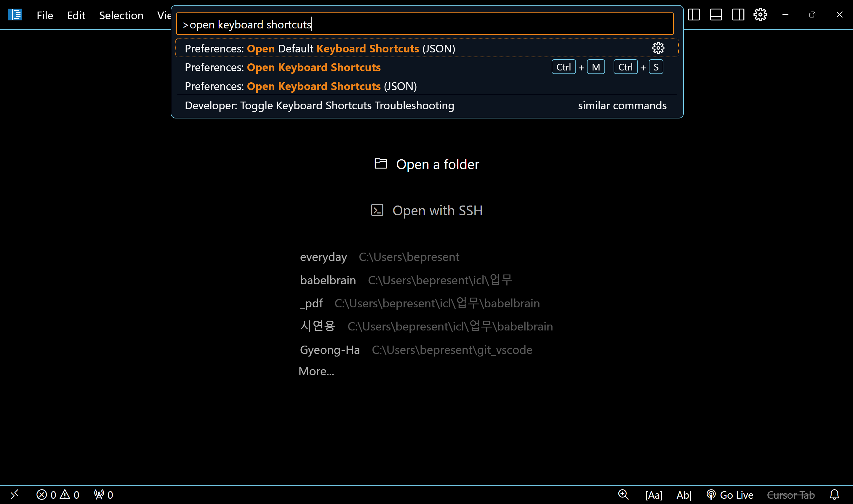Choose Developer: Toggle Keyboard Shortcuts Troubleshooting
853x504 pixels.
click(x=427, y=106)
